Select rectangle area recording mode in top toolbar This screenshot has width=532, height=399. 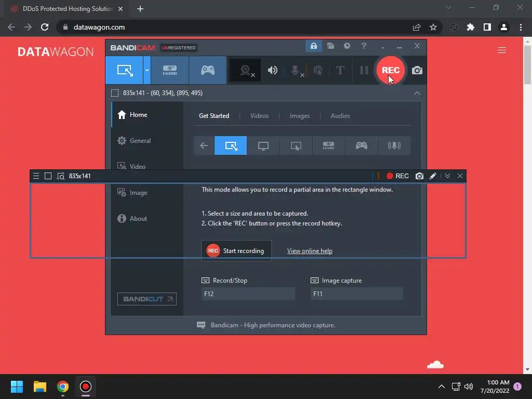pyautogui.click(x=125, y=70)
